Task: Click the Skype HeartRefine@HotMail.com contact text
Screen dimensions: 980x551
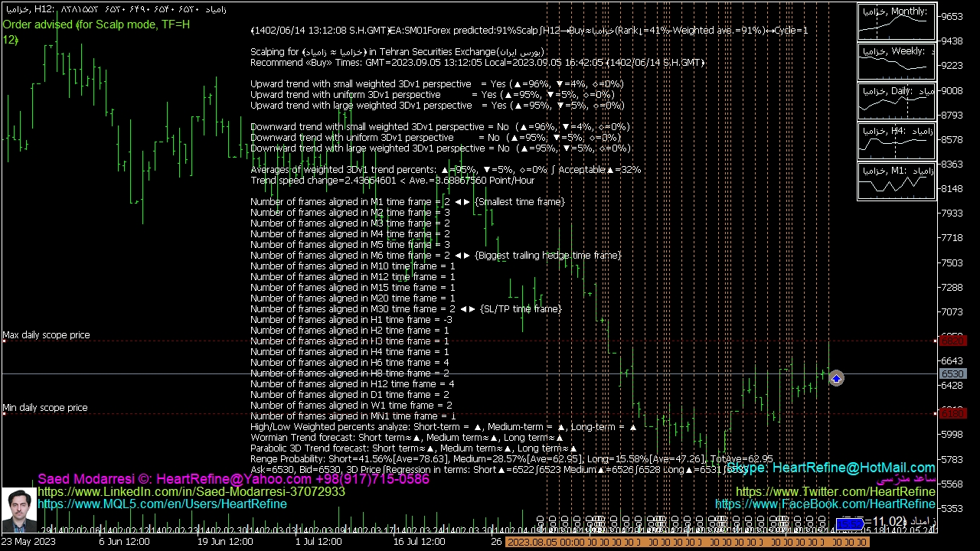Action: tap(831, 468)
